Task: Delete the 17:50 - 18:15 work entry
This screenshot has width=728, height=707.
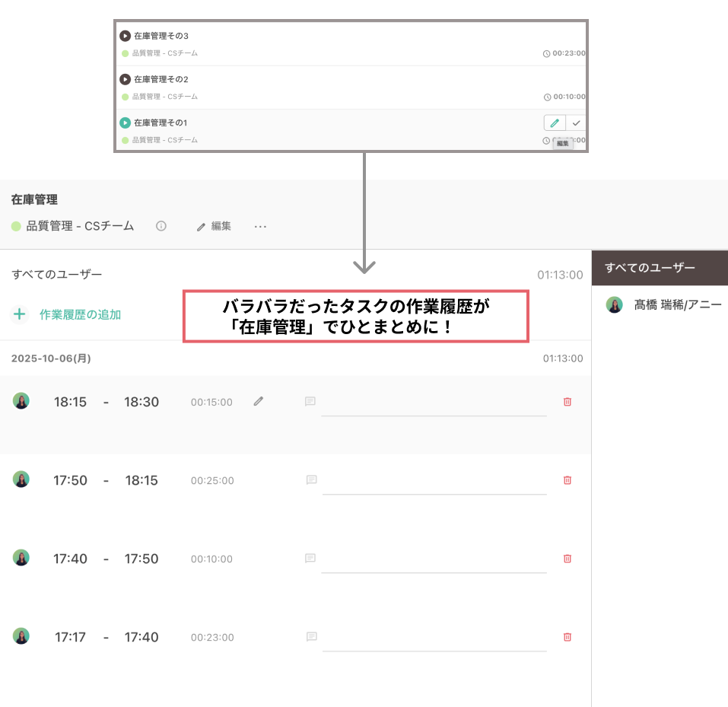Action: click(567, 480)
